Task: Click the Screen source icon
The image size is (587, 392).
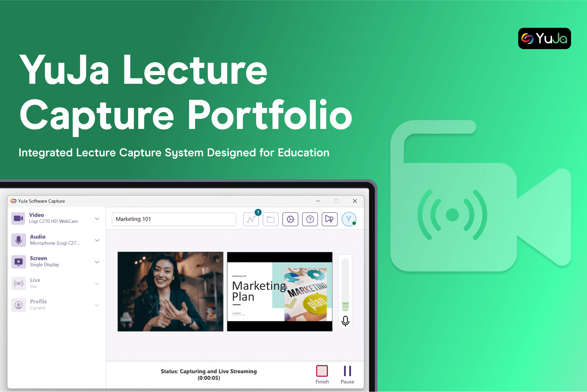Action: tap(19, 262)
